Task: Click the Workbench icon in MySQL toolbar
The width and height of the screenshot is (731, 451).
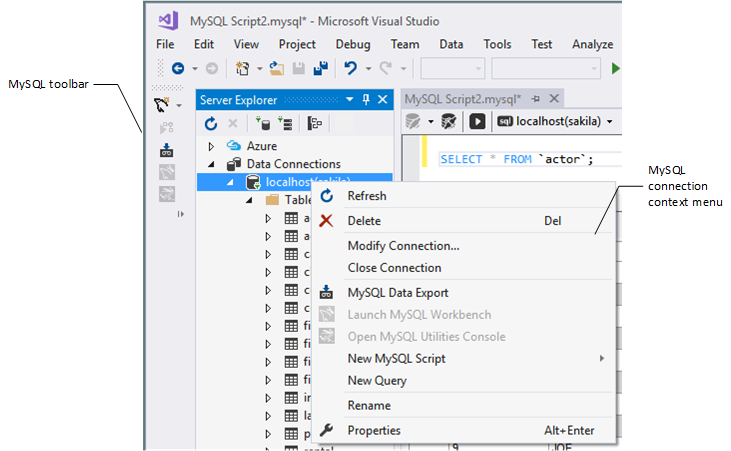Action: tap(167, 172)
